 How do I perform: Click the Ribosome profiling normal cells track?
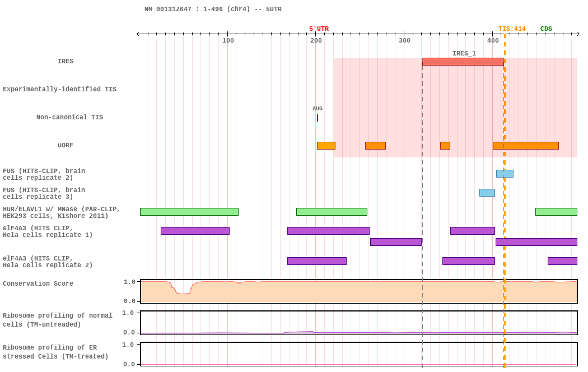pos(359,323)
